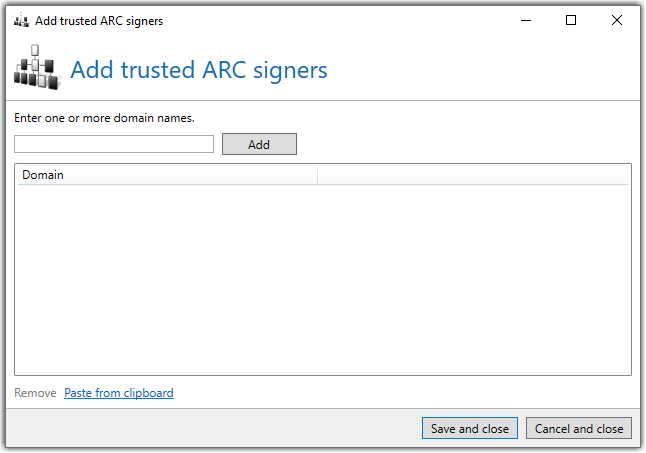The width and height of the screenshot is (646, 453).
Task: Click the Enter one or more domain names label
Action: click(104, 118)
